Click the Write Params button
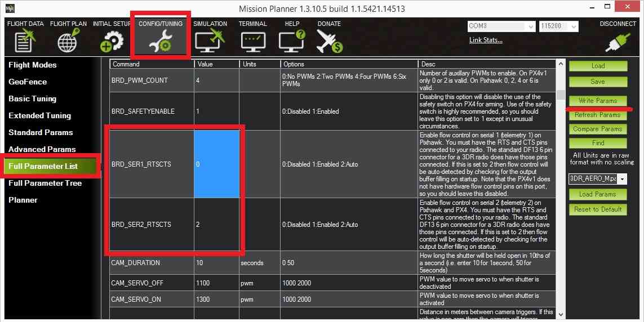The image size is (644, 322). 598,101
